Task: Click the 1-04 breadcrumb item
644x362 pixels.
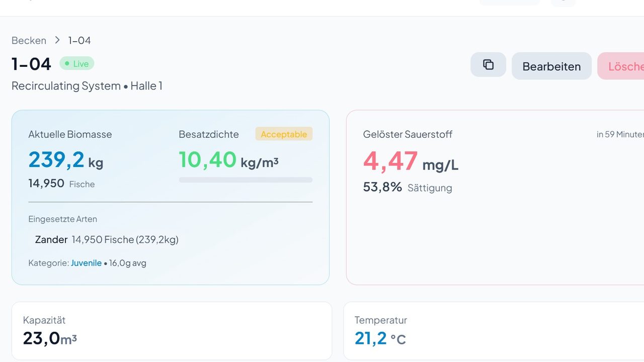Action: point(79,40)
